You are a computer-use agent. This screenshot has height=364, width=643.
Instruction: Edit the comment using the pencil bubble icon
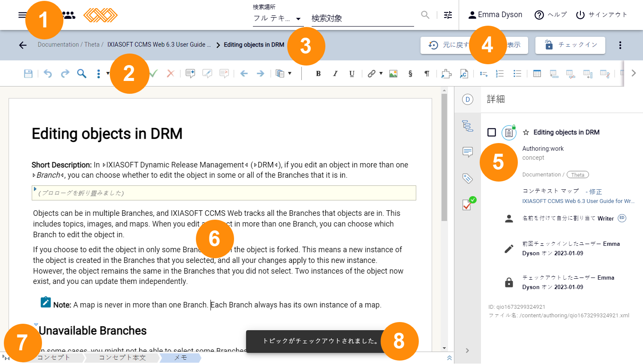tap(207, 74)
